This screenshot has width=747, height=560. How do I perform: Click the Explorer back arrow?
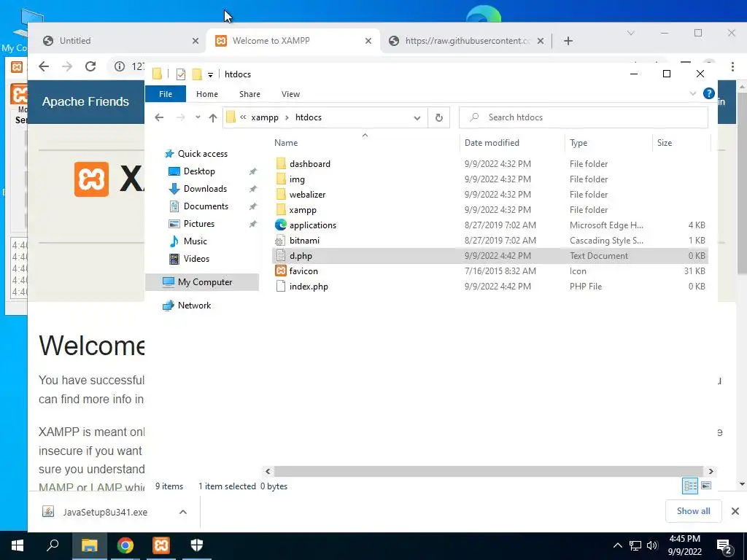159,117
